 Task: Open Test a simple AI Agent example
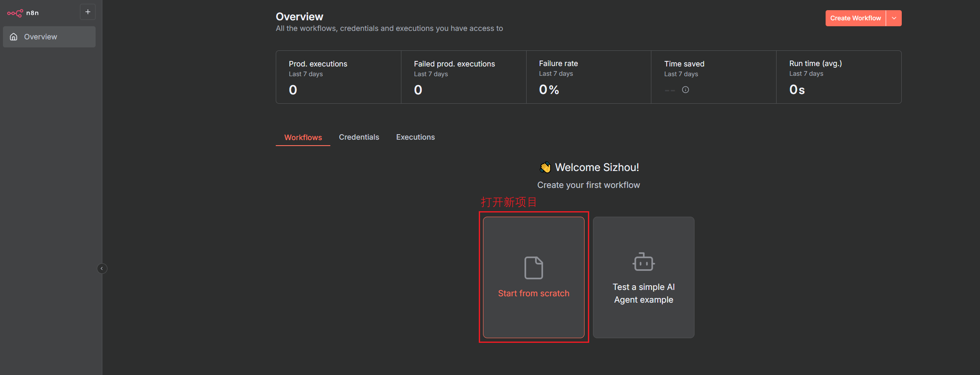[643, 293]
